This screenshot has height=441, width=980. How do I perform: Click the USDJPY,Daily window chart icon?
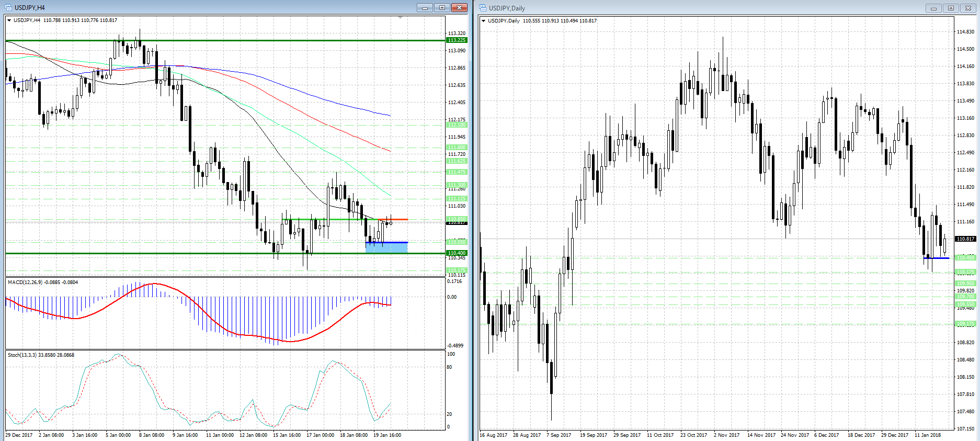click(483, 8)
